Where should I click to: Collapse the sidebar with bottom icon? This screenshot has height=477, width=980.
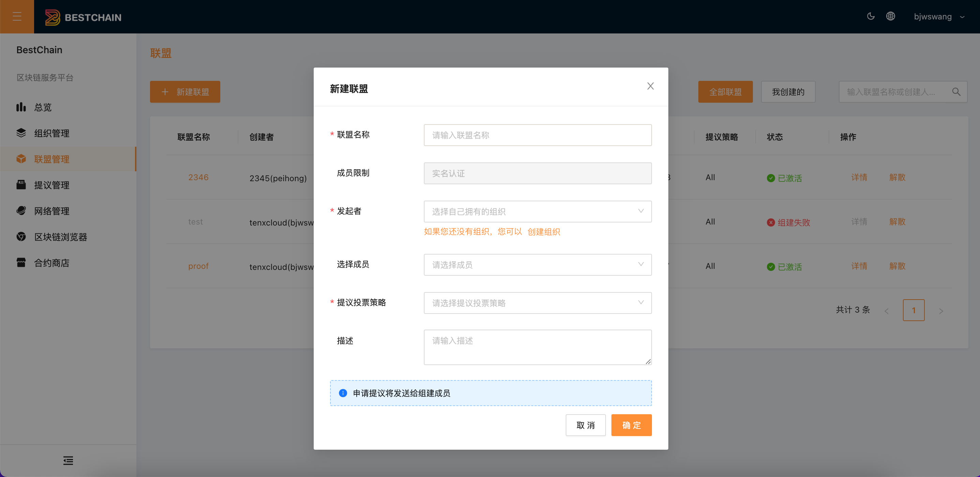[68, 461]
